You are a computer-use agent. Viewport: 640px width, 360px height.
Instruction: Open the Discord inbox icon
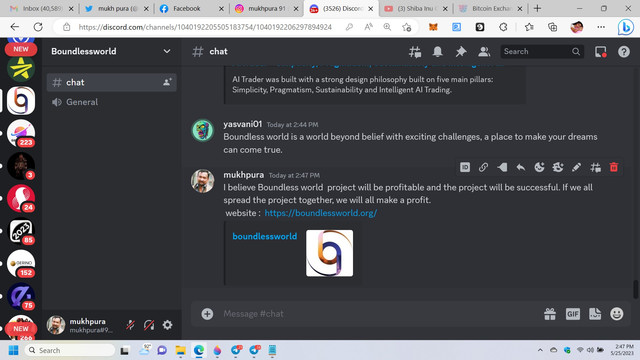[x=600, y=51]
